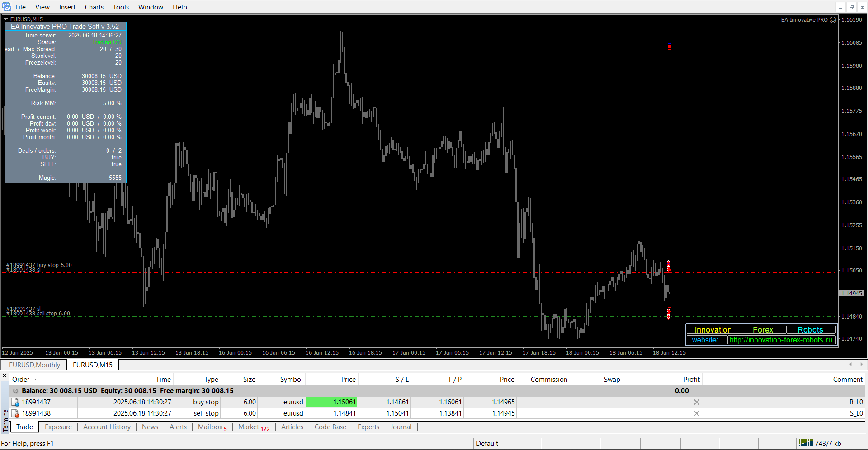Open the Charts menu
Viewport: 868px width, 450px height.
[x=94, y=7]
